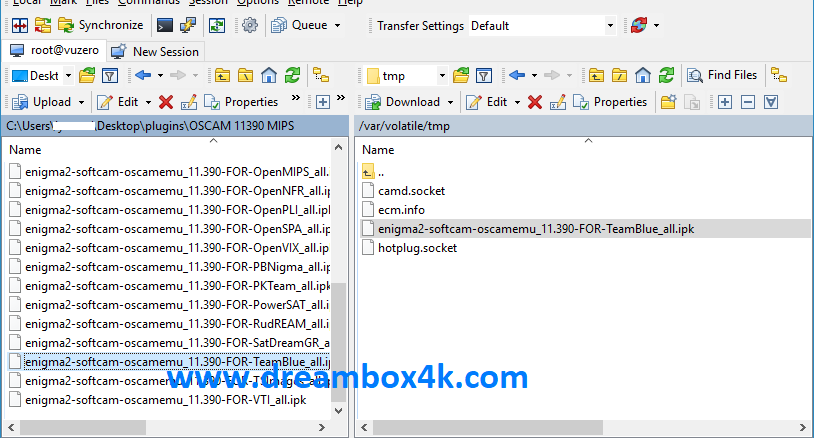Toggle local panel directory tree icon
This screenshot has height=438, width=814.
pyautogui.click(x=321, y=76)
